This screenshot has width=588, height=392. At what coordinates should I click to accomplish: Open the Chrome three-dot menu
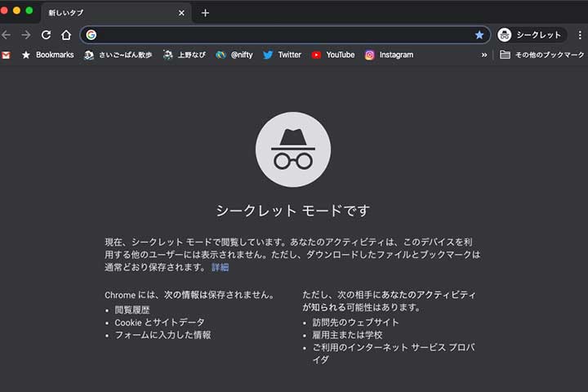click(x=580, y=35)
